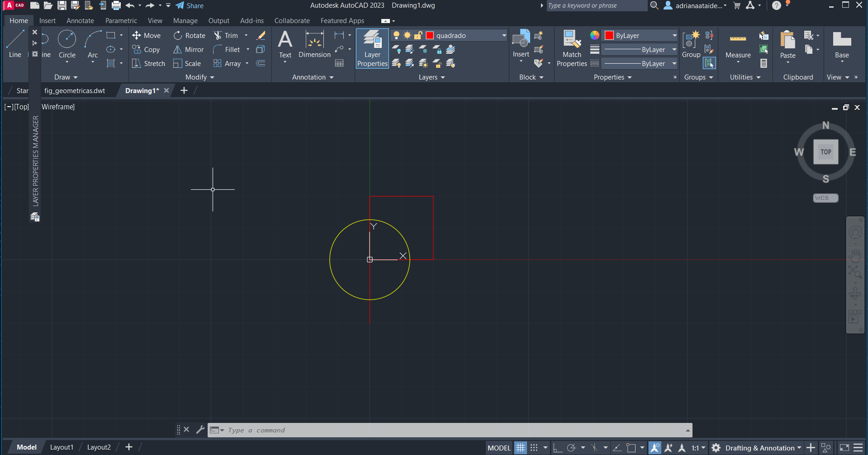Click the Insert block icon
Viewport: 868px width, 455px height.
point(521,41)
